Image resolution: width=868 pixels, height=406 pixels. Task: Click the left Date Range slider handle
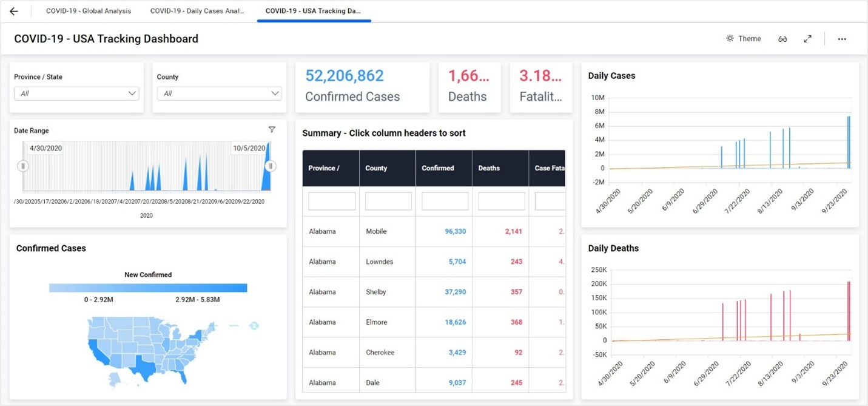pyautogui.click(x=22, y=166)
